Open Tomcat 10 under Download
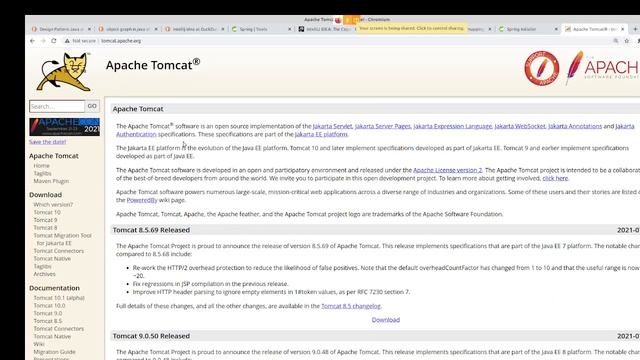640x360 pixels. [47, 212]
